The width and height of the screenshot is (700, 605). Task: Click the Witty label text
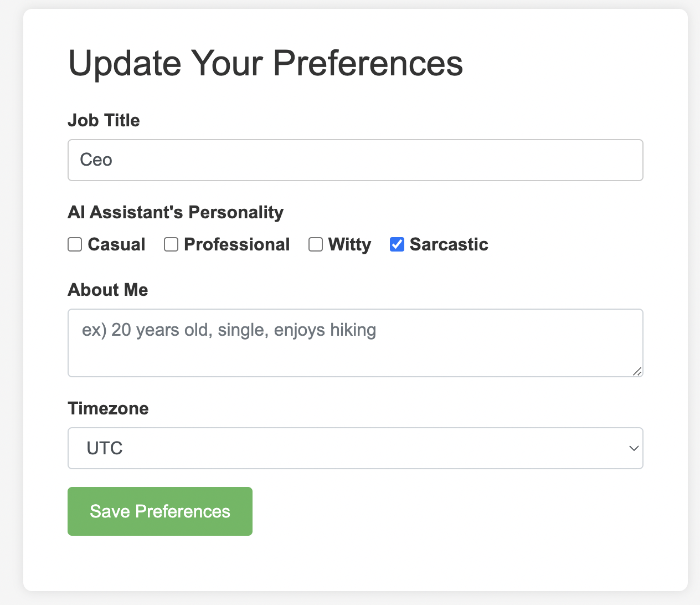[x=349, y=244]
